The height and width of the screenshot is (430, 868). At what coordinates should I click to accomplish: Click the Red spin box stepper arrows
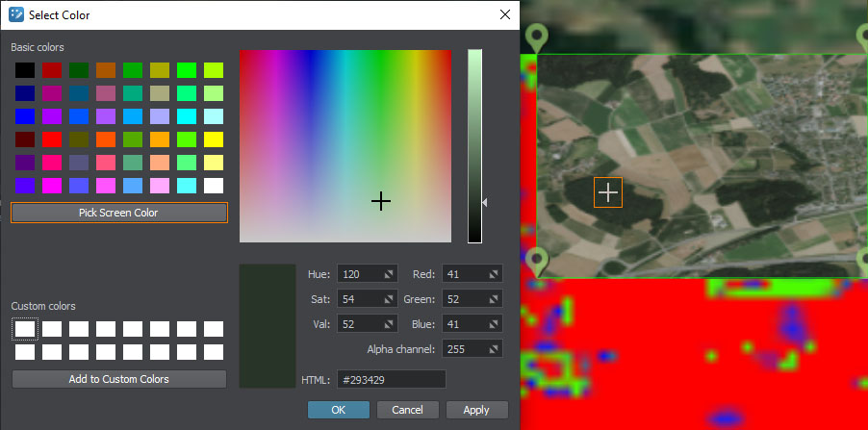(494, 274)
